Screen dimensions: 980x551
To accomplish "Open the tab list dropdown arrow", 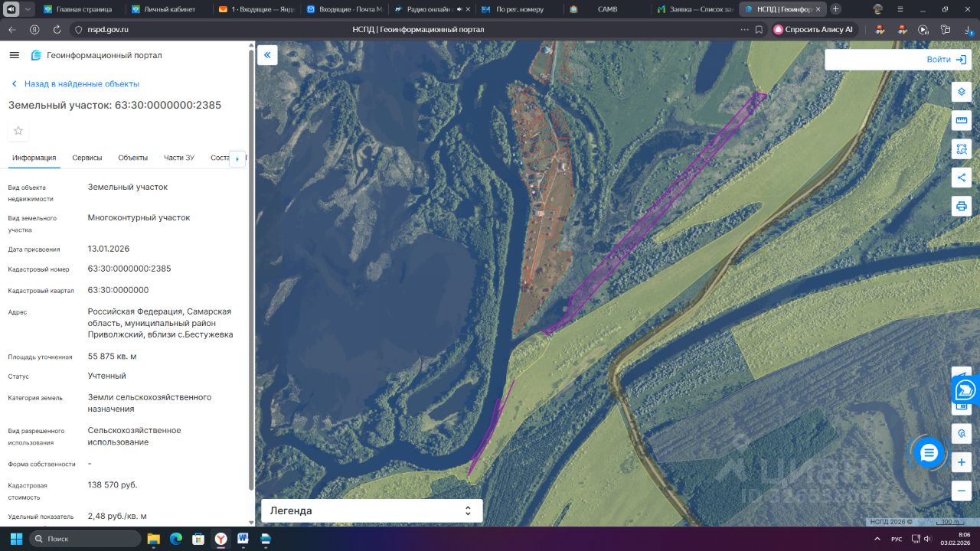I will point(28,9).
